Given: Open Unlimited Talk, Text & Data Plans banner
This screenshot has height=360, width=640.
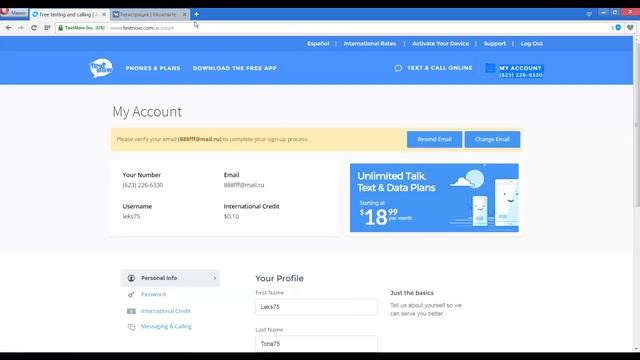Looking at the screenshot, I should [x=434, y=198].
